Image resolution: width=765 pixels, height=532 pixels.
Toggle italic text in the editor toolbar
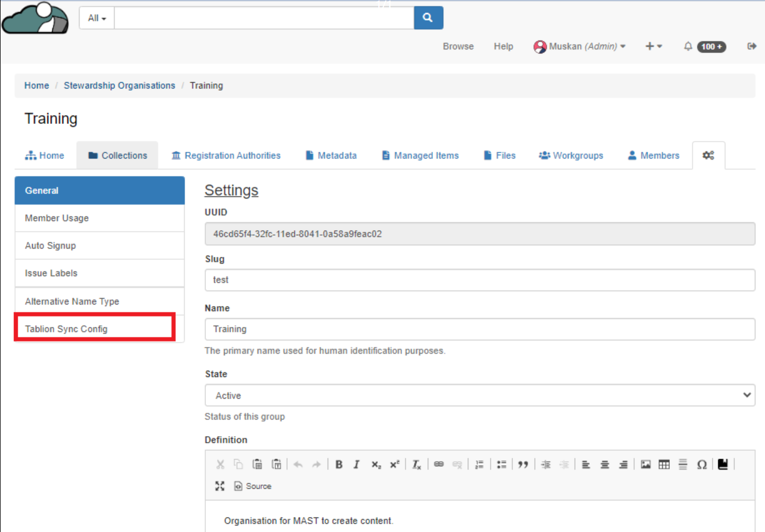coord(357,465)
